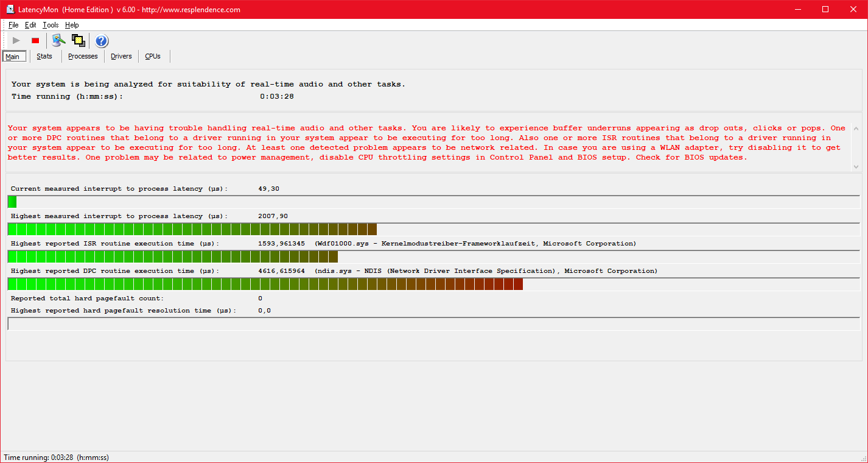The height and width of the screenshot is (463, 868).
Task: Click the overlapping yellow squares toolbar icon
Action: pyautogui.click(x=78, y=41)
